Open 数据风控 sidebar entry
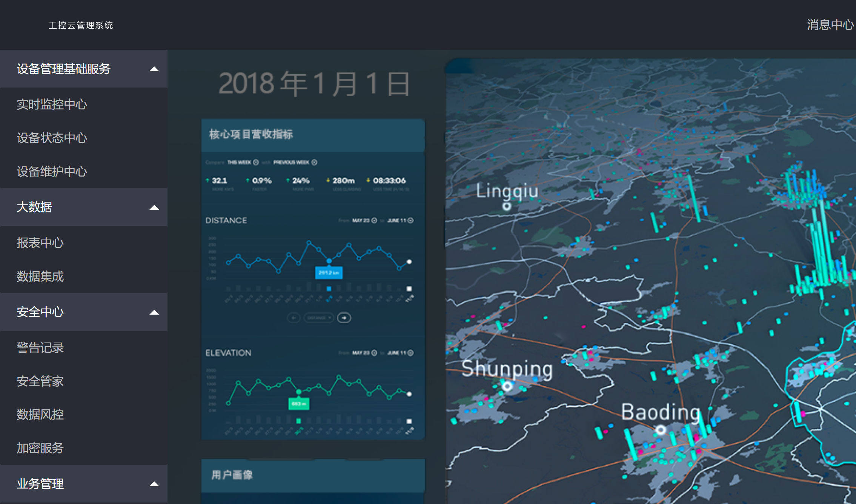The height and width of the screenshot is (504, 856). (x=40, y=415)
